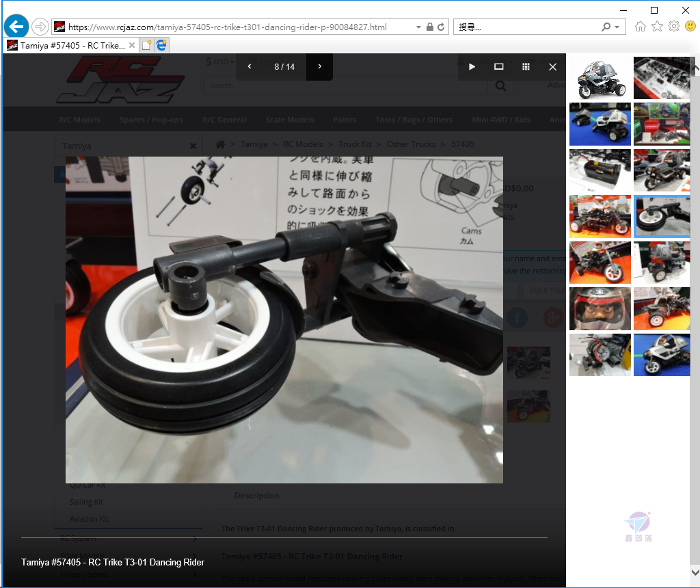The height and width of the screenshot is (588, 700).
Task: Open the browser Home page icon
Action: click(640, 27)
